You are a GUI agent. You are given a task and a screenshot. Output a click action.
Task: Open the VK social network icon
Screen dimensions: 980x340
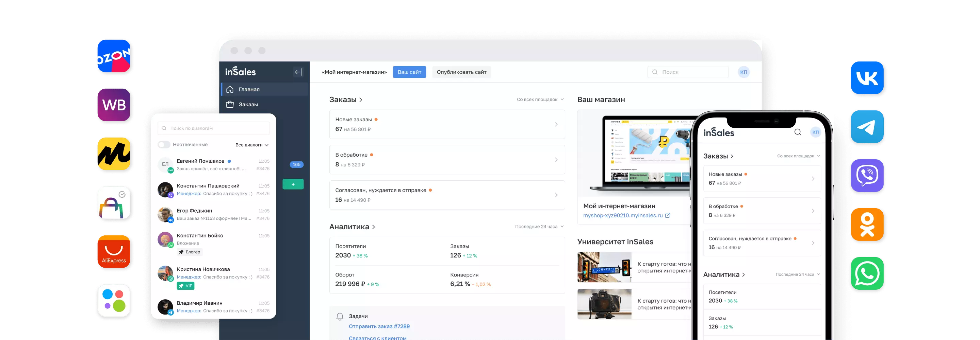(x=867, y=78)
